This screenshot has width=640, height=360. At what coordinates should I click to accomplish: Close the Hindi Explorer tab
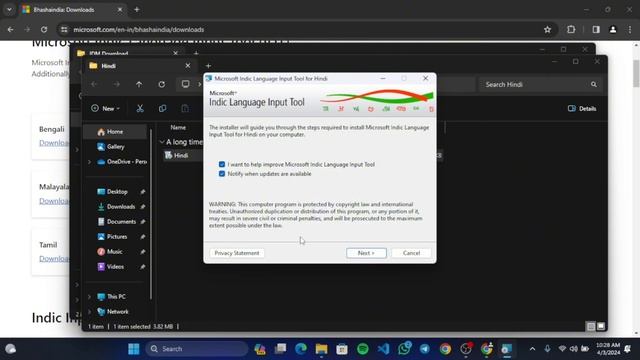(x=187, y=66)
